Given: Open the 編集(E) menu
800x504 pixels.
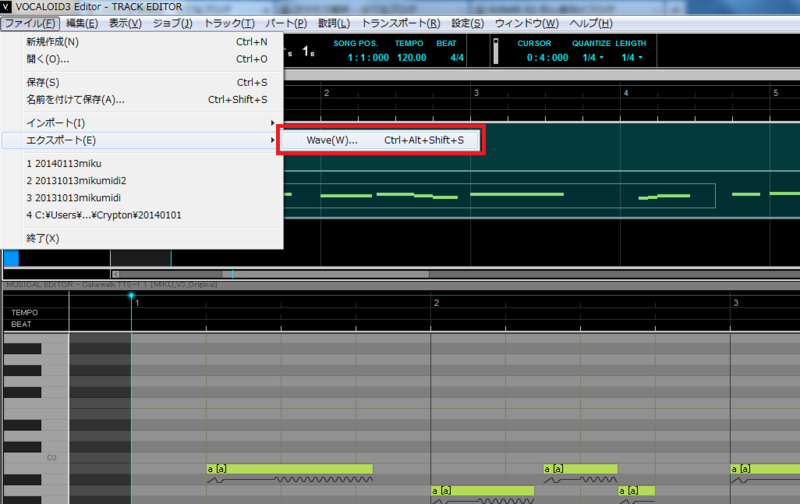Looking at the screenshot, I should 82,23.
